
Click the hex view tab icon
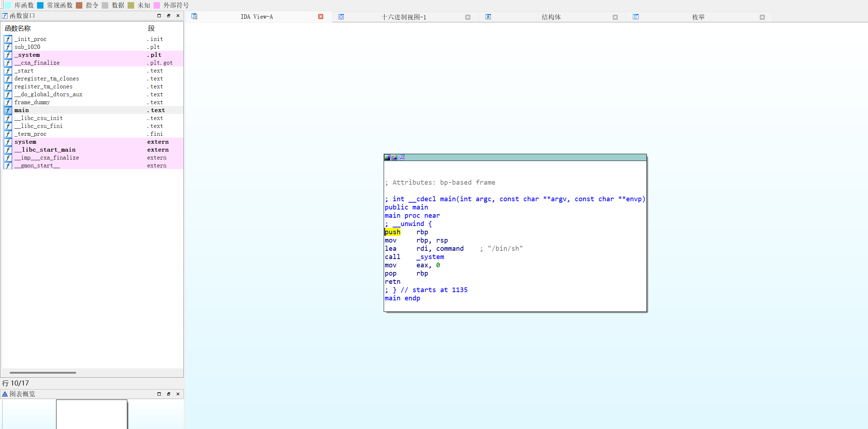(x=341, y=17)
